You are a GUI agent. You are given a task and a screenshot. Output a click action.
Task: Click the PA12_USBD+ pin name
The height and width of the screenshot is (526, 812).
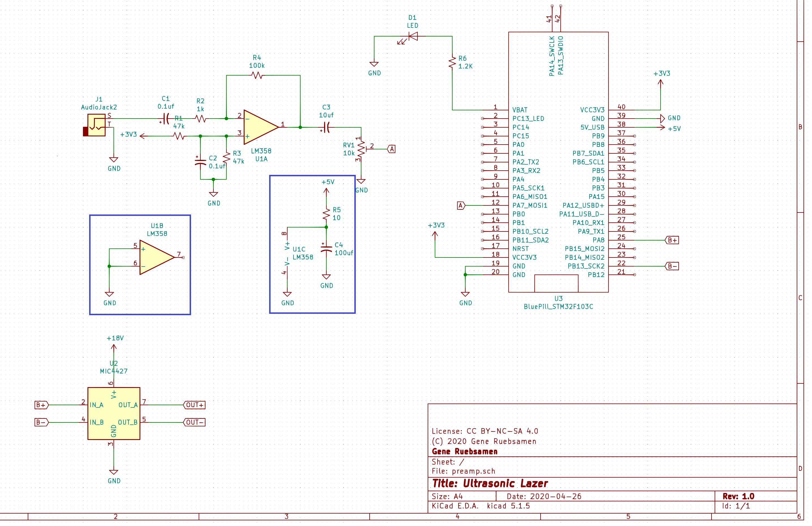coord(584,206)
